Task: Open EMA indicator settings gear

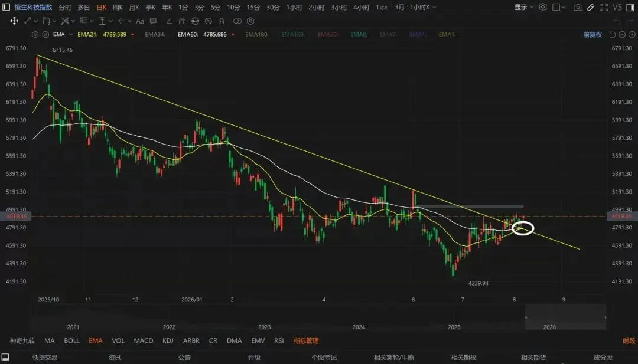Action: [x=35, y=35]
